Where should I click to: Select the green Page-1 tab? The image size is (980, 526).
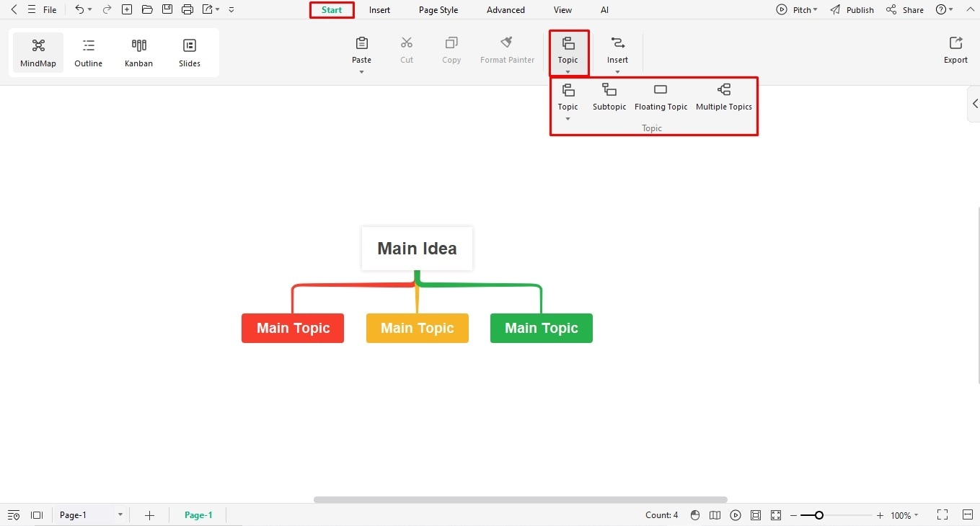click(198, 515)
